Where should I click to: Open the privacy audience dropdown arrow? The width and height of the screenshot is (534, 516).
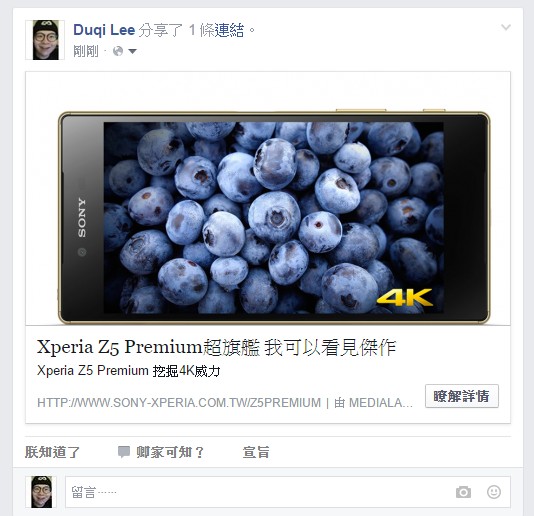pos(132,51)
